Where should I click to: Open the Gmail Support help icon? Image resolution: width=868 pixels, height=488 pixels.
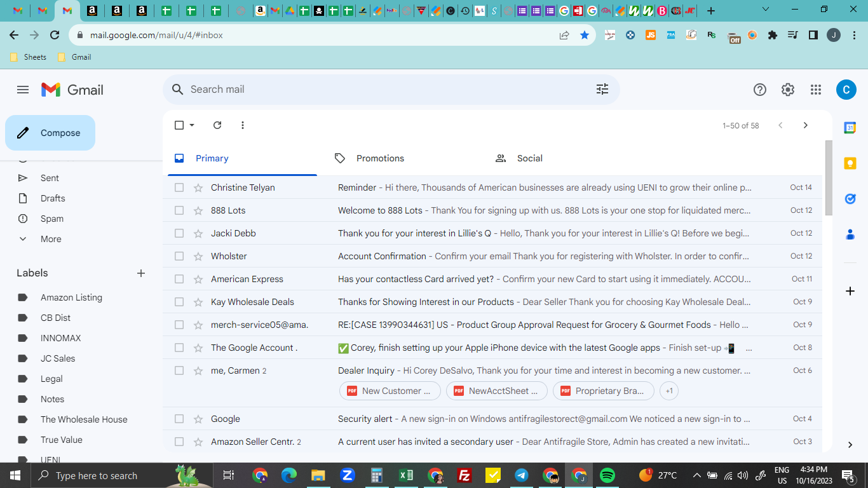click(x=760, y=90)
